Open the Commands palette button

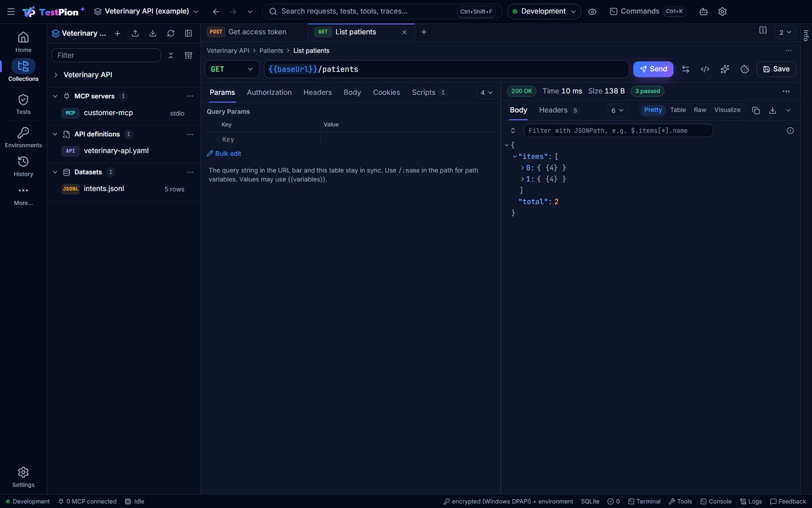point(647,11)
